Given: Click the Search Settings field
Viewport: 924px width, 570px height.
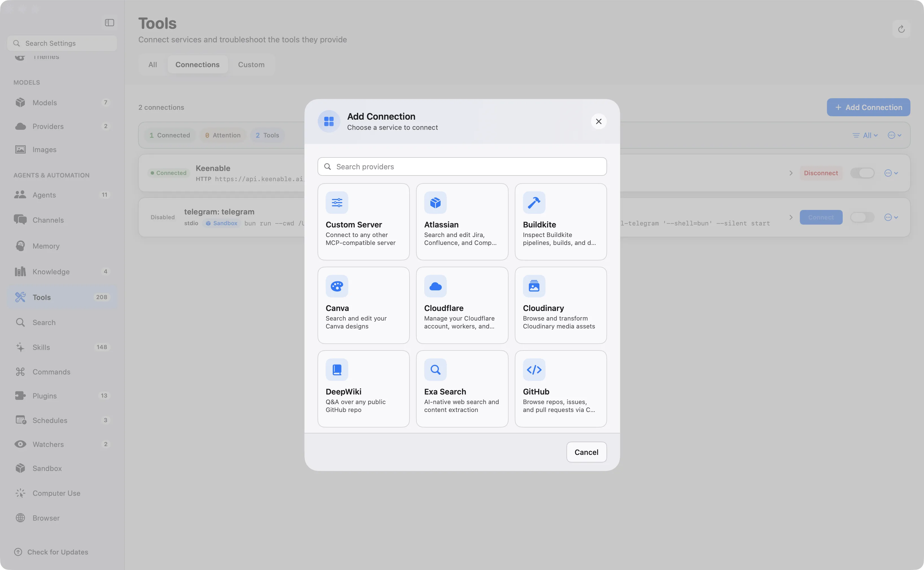Looking at the screenshot, I should pyautogui.click(x=62, y=43).
